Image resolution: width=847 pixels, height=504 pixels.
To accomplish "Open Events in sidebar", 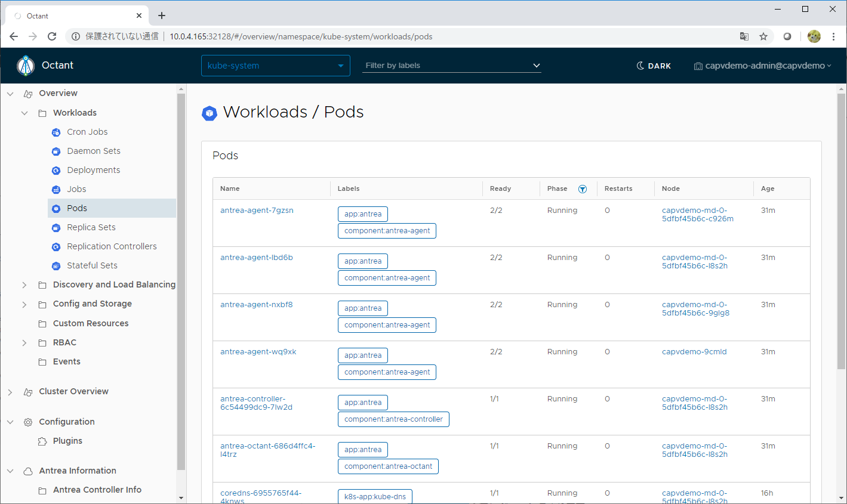I will click(66, 362).
